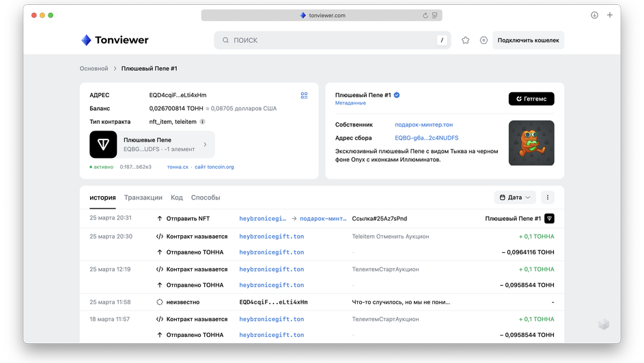Click info icon next to nft_item, teleitem
The width and height of the screenshot is (644, 363).
pyautogui.click(x=202, y=122)
